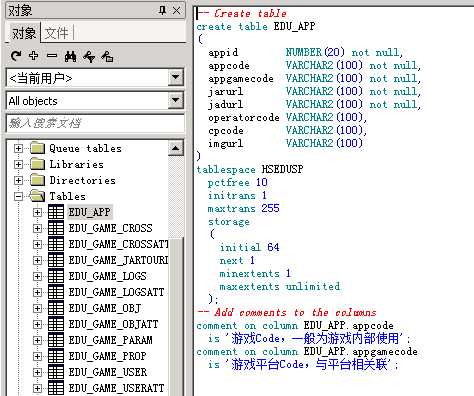
Task: Click the EDU_GAME_CROSSATT table icon
Action: 56,244
